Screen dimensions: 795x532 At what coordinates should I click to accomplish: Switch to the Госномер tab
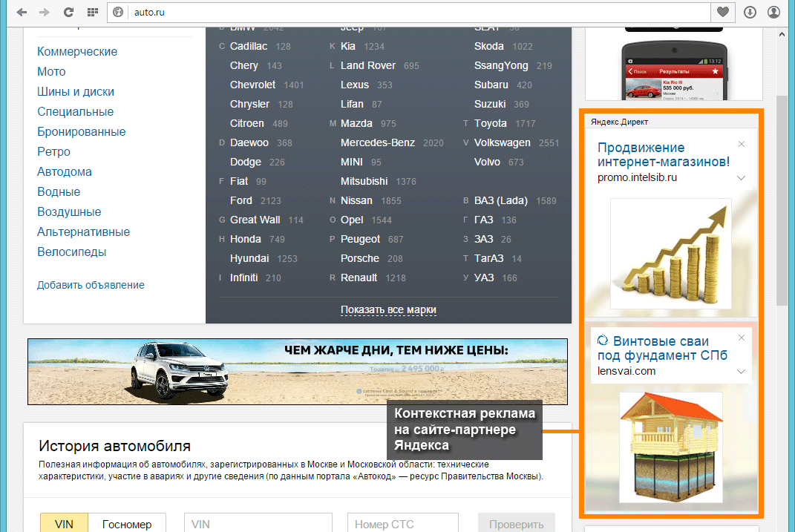click(x=127, y=523)
